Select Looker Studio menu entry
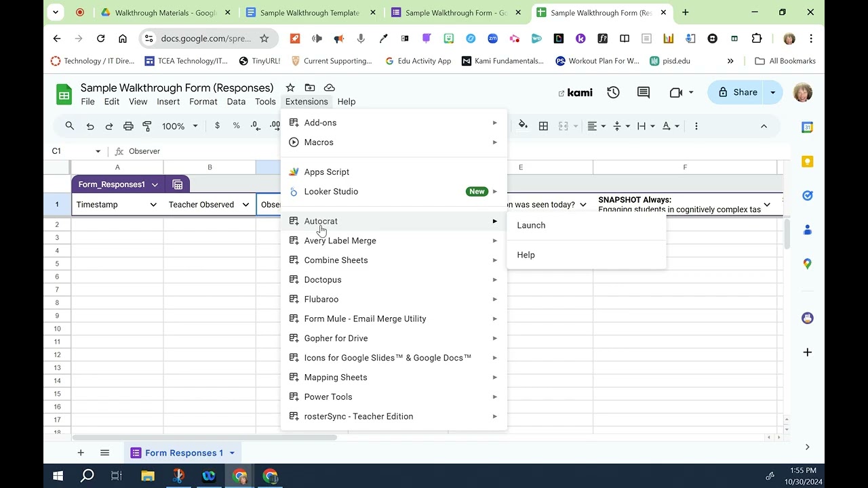The image size is (868, 488). [x=394, y=192]
